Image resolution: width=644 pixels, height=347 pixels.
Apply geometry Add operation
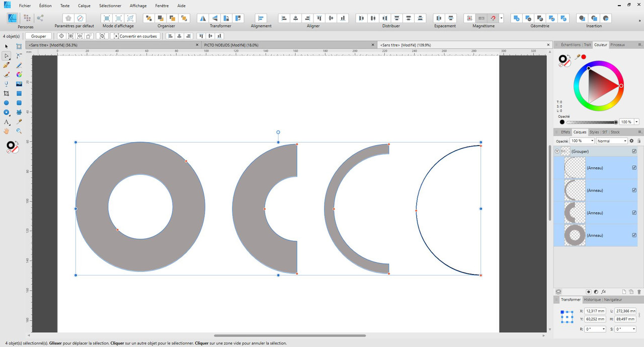(516, 18)
